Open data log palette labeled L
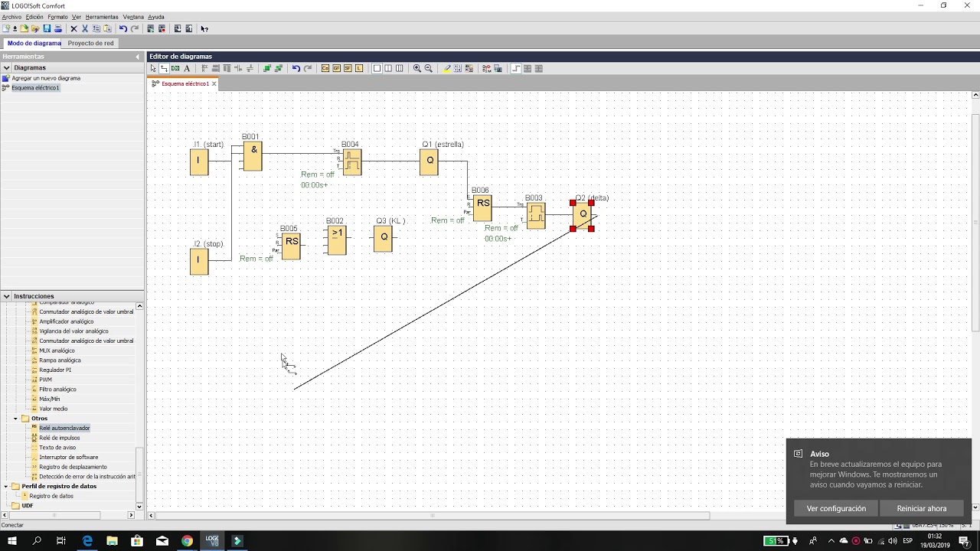The width and height of the screenshot is (980, 551). pyautogui.click(x=359, y=68)
